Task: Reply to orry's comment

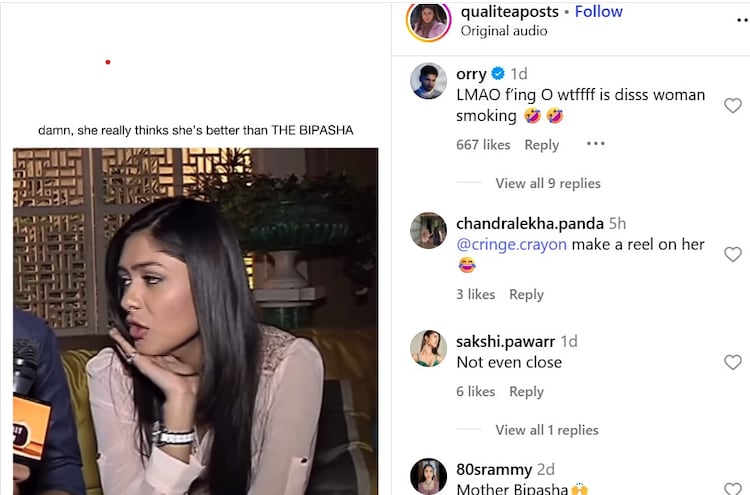Action: (x=541, y=144)
